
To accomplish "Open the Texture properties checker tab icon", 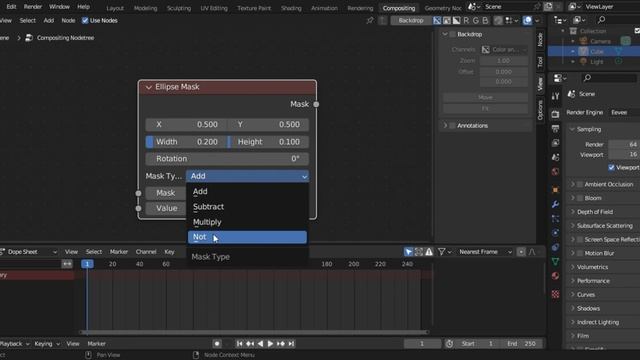I will (x=556, y=294).
